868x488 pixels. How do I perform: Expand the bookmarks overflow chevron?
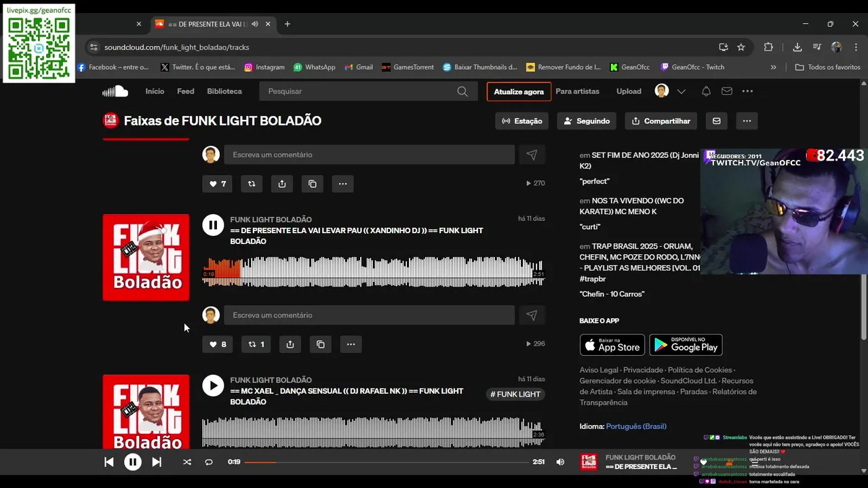pyautogui.click(x=773, y=67)
